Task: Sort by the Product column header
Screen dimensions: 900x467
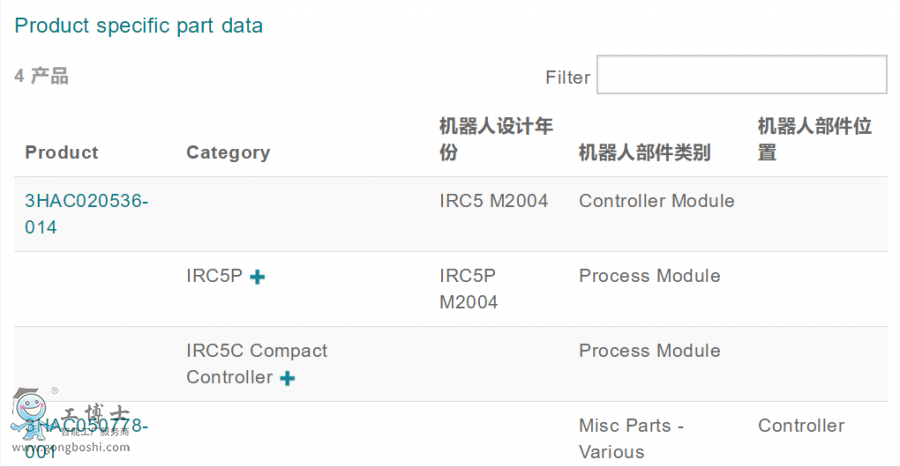Action: click(62, 153)
